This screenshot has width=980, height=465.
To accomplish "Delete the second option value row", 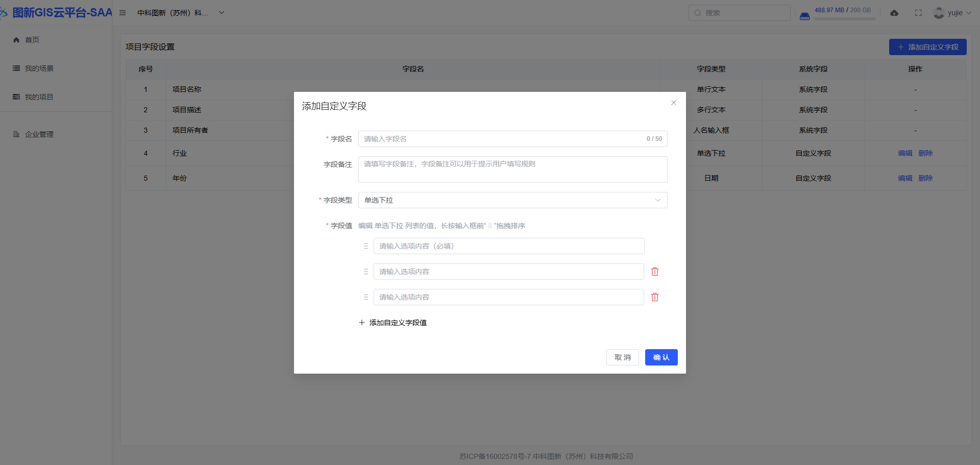I will 655,272.
